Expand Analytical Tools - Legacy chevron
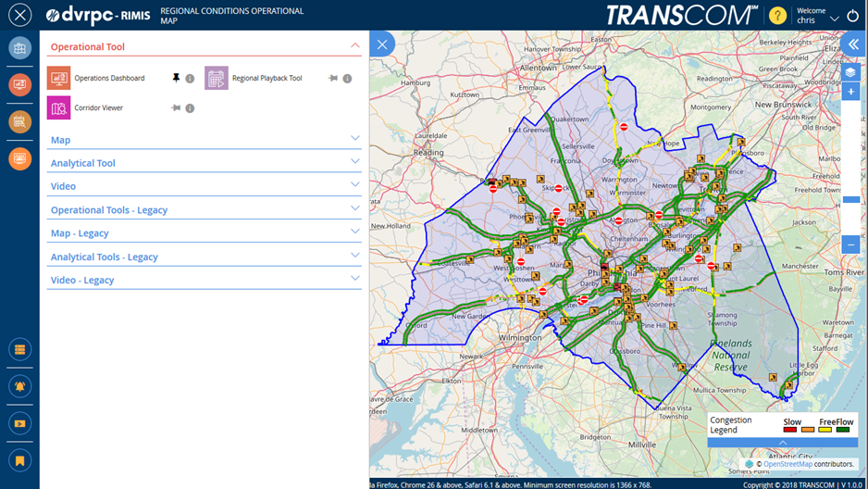 pos(355,256)
